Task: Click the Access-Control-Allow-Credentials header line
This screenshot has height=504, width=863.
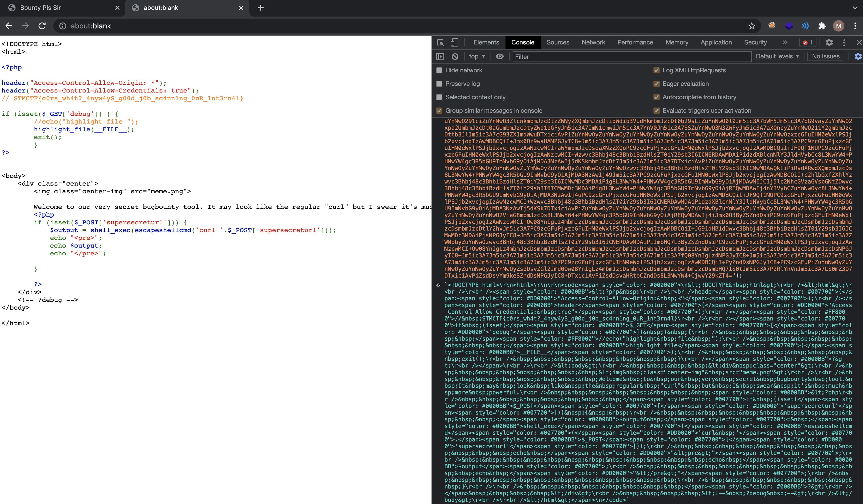Action: 100,91
